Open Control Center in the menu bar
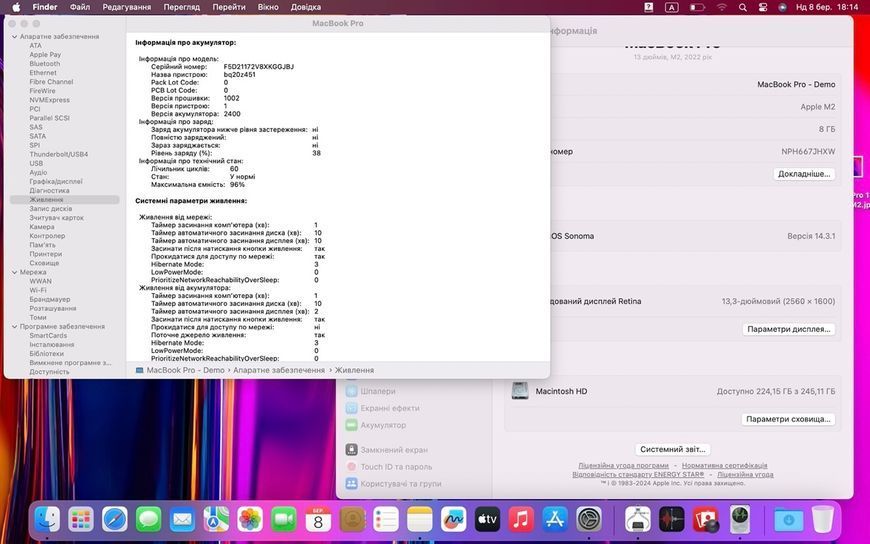This screenshot has width=870, height=544. 763,7
